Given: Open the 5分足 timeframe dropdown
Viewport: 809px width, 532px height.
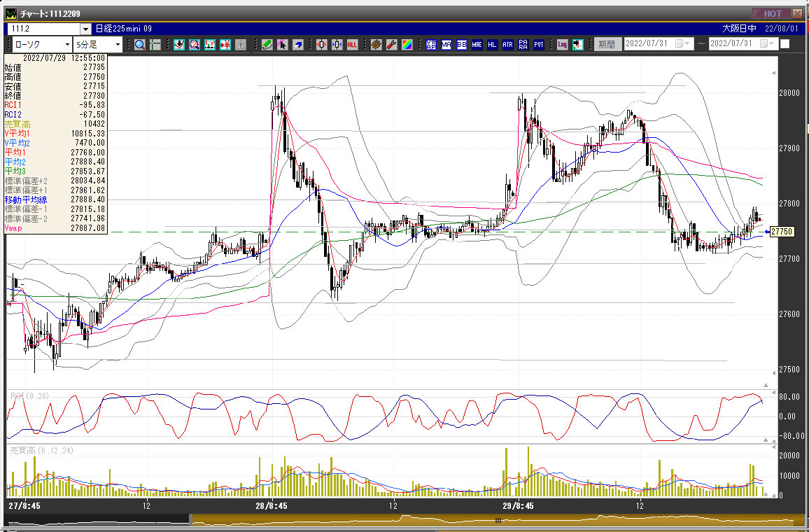Looking at the screenshot, I should [118, 44].
